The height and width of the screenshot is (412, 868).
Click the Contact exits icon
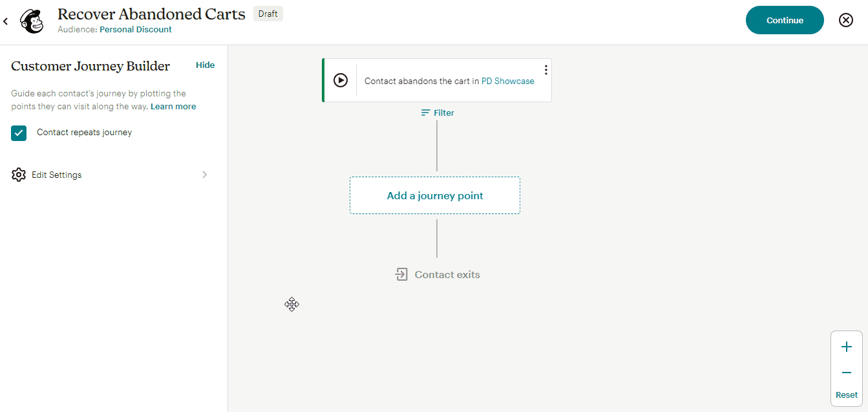[402, 274]
